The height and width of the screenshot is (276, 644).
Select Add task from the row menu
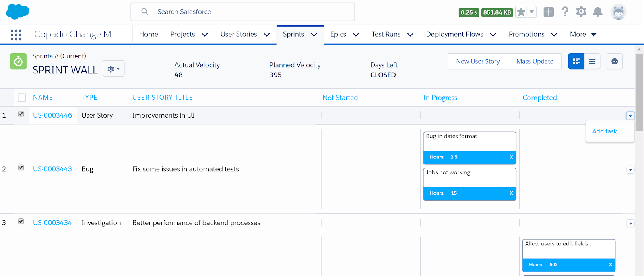click(x=605, y=131)
